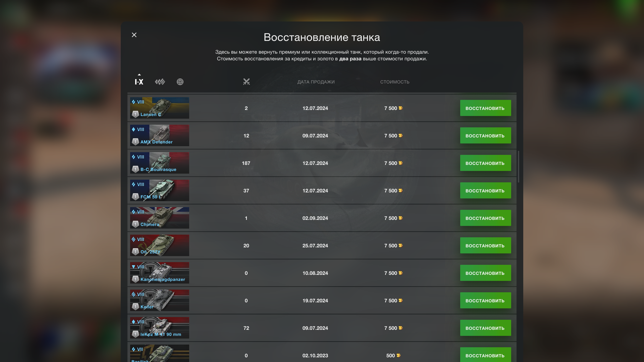644x362 pixels.
Task: Restore the tier VII Basilisk tank
Action: 485,355
